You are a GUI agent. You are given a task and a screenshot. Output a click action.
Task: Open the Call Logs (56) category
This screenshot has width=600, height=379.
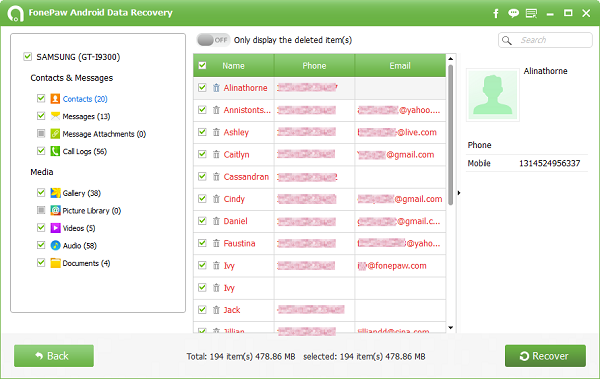point(85,152)
